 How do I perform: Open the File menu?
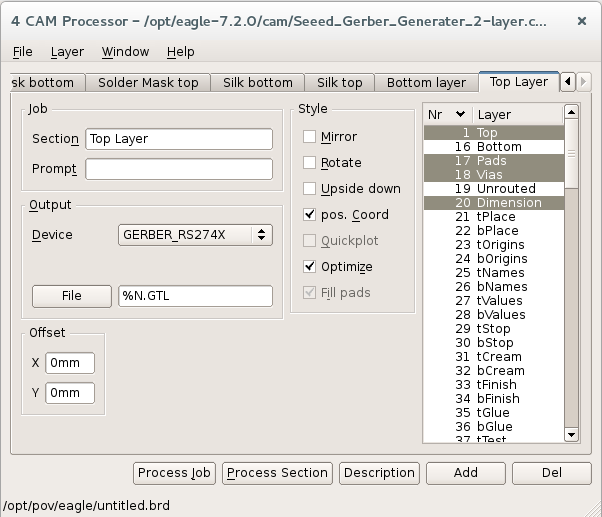22,51
